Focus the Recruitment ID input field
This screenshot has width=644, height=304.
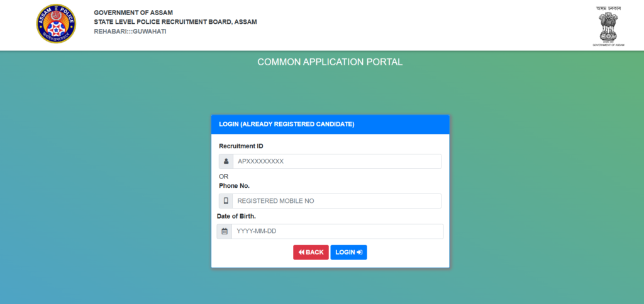click(x=336, y=161)
